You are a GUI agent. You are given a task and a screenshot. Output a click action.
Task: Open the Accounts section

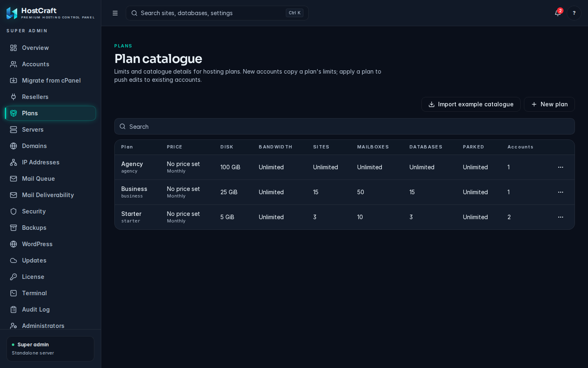(x=50, y=64)
